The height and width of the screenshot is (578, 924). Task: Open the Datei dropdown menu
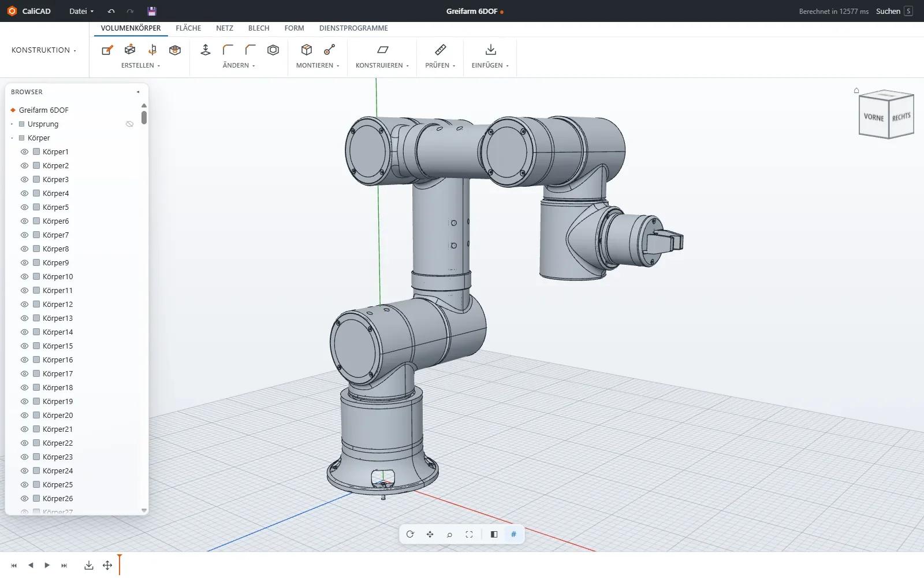click(81, 11)
